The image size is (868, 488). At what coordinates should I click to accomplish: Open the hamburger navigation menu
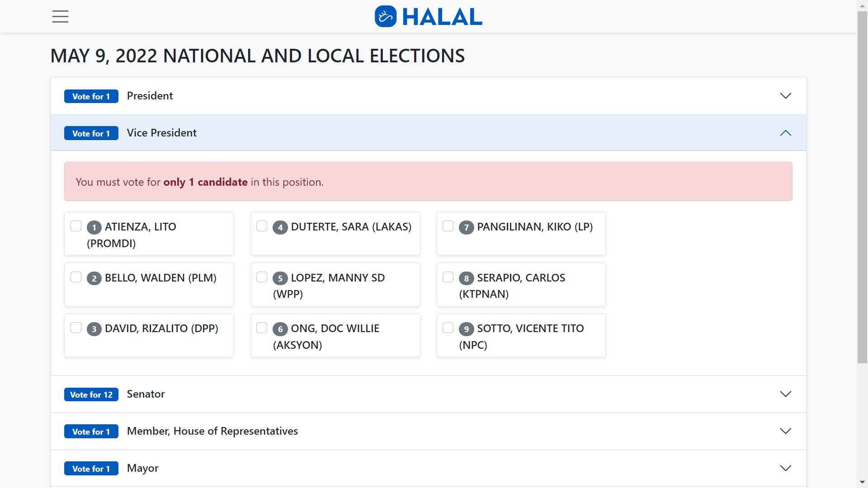[60, 16]
